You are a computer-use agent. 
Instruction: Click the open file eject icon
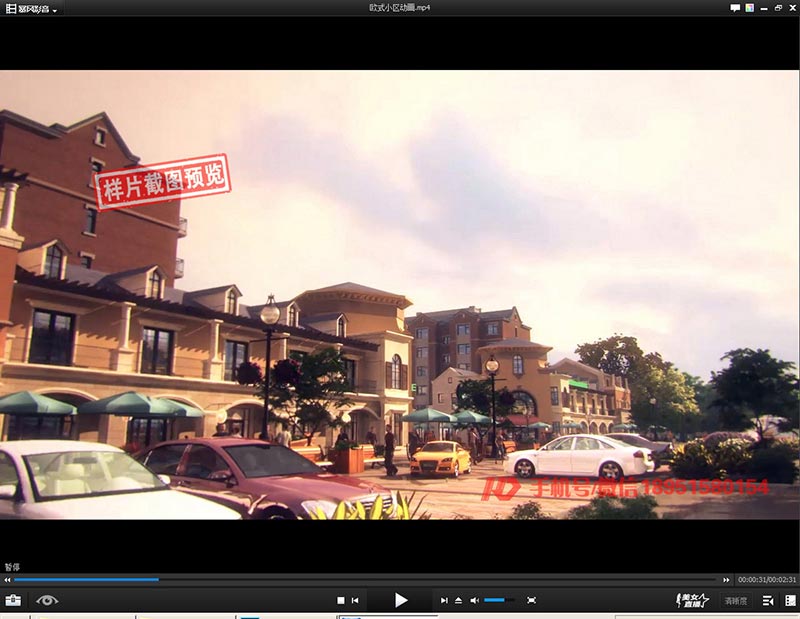(458, 600)
